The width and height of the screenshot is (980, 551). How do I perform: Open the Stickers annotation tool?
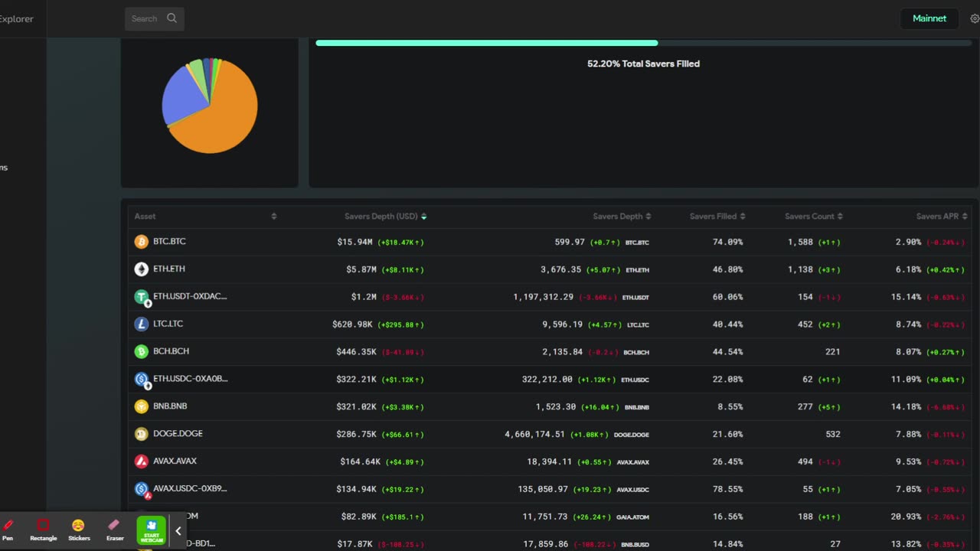click(79, 530)
